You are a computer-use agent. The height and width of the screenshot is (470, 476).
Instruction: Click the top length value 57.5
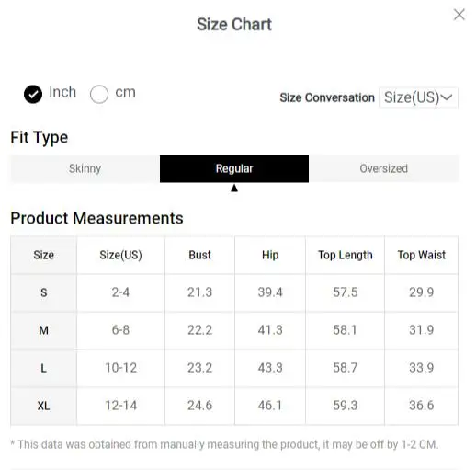pyautogui.click(x=346, y=292)
